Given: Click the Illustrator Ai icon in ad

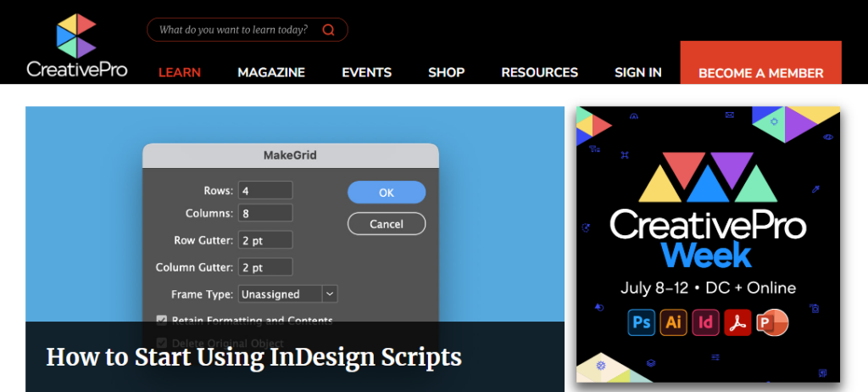Looking at the screenshot, I should (673, 322).
